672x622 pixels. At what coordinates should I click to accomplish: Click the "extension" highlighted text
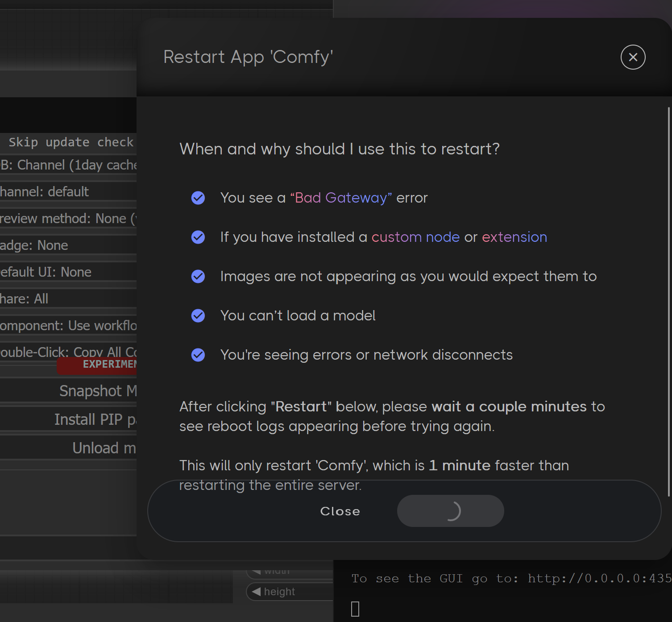pyautogui.click(x=514, y=237)
